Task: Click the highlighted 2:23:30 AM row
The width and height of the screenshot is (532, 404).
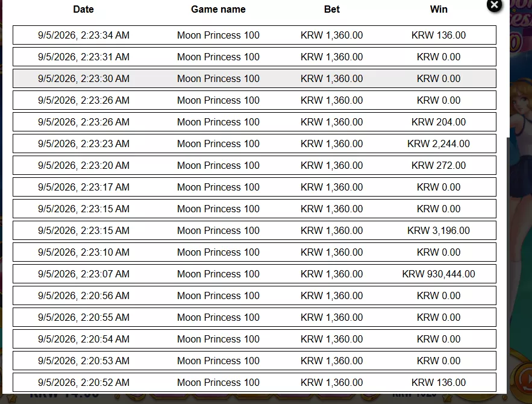Action: (254, 78)
